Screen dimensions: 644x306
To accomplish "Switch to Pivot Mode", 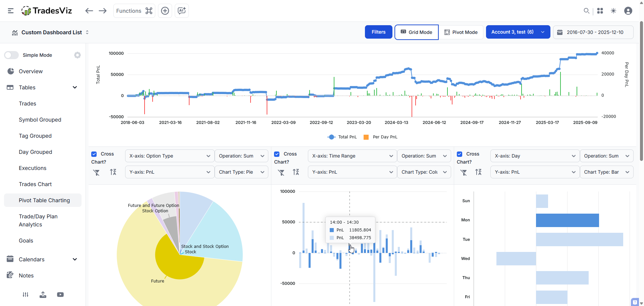I will [461, 32].
